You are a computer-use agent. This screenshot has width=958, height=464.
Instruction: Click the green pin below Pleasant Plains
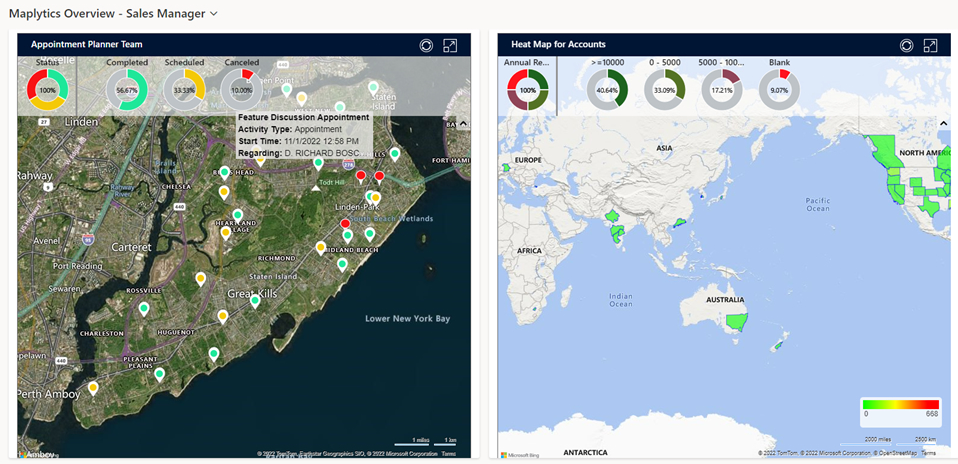[159, 375]
